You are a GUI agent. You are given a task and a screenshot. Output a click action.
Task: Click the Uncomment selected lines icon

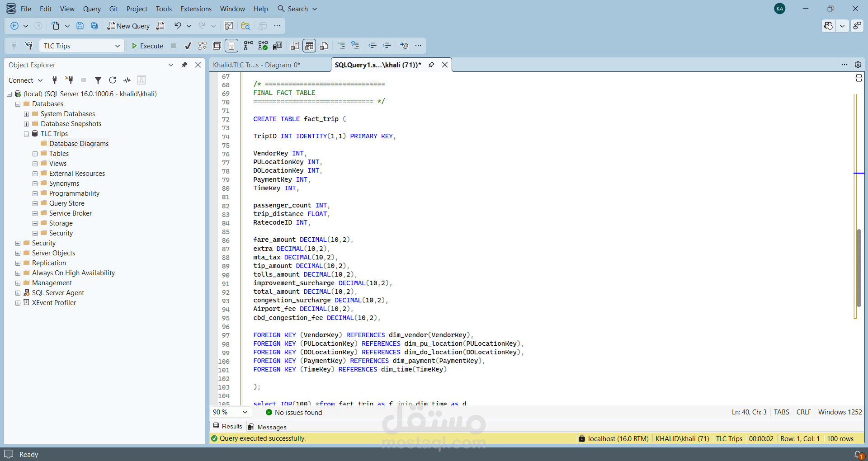click(x=355, y=46)
